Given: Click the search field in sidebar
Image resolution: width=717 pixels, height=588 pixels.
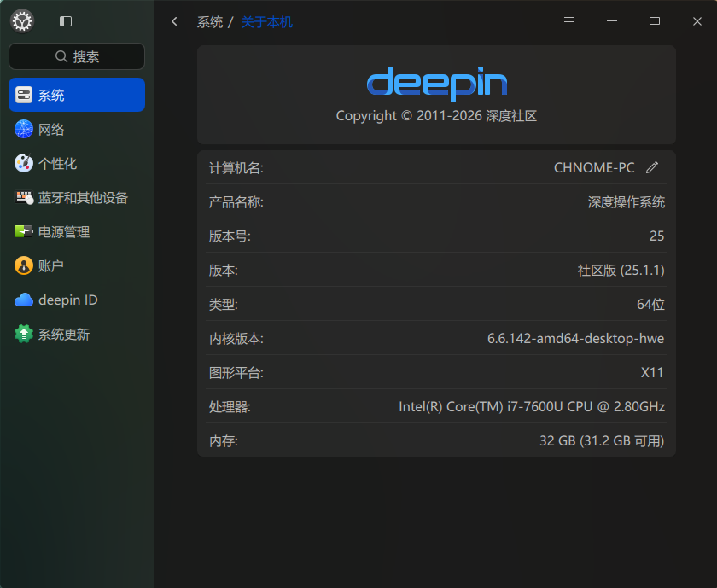Looking at the screenshot, I should coord(77,56).
